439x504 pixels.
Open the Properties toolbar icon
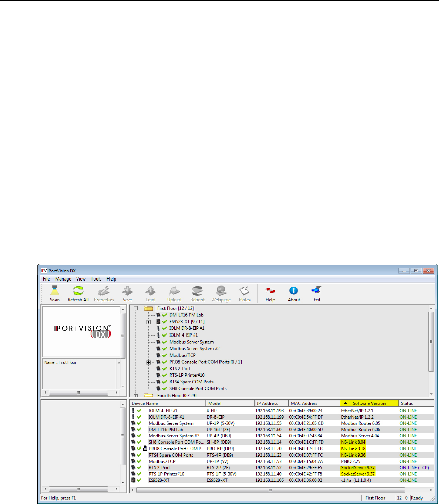(x=104, y=291)
